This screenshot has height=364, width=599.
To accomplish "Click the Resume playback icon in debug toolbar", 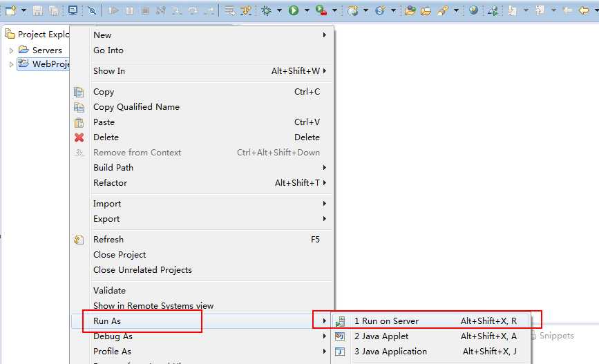I will 113,10.
